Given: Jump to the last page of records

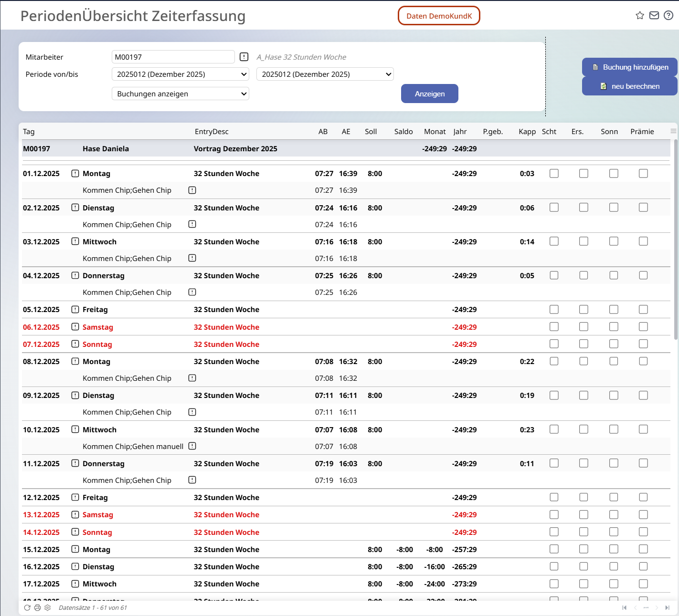Looking at the screenshot, I should tap(667, 607).
